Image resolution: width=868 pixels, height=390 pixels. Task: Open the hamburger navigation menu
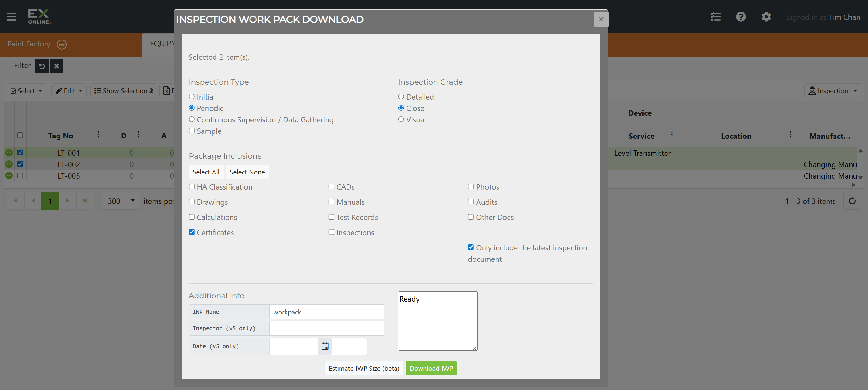pos(11,16)
